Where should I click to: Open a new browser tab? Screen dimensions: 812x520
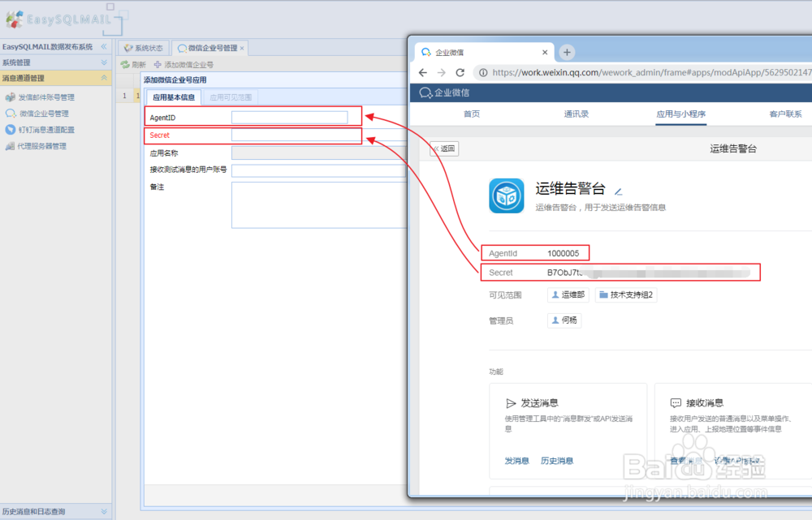[567, 52]
